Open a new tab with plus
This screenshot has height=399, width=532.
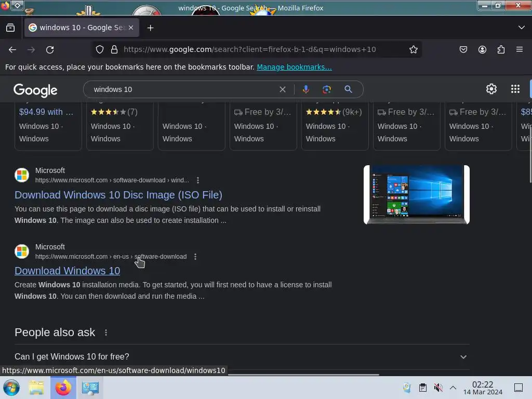click(150, 28)
